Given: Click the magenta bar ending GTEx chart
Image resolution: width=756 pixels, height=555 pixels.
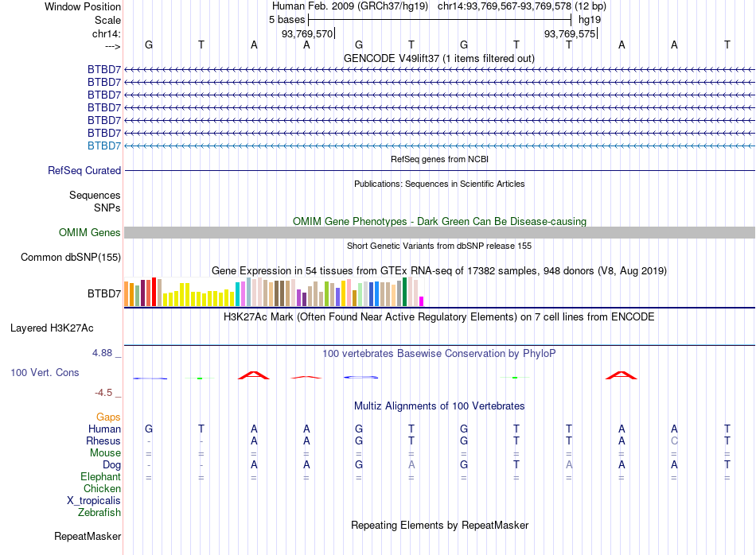Looking at the screenshot, I should pos(422,301).
